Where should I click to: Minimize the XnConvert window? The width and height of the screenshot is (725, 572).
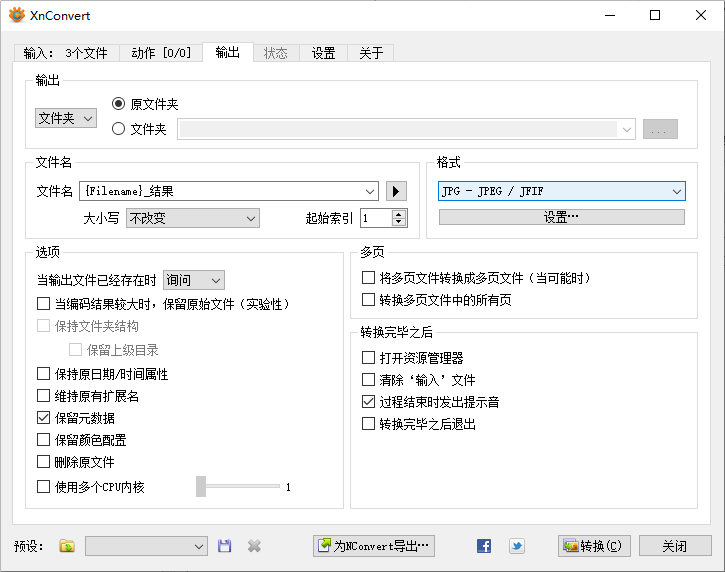coord(610,15)
